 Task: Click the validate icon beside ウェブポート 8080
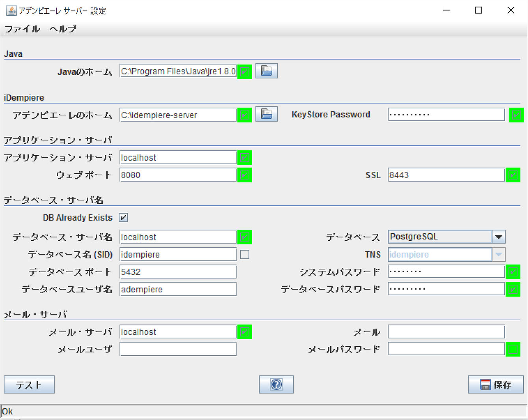click(244, 175)
